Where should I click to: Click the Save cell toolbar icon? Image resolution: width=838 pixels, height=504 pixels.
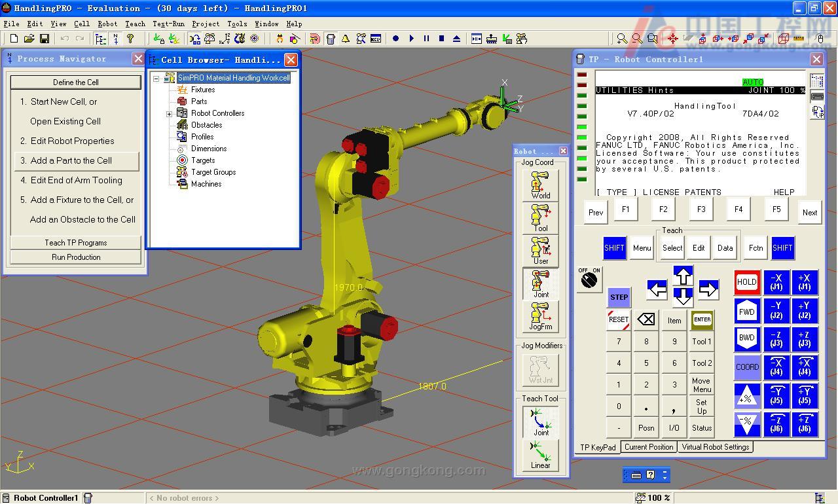(x=45, y=39)
